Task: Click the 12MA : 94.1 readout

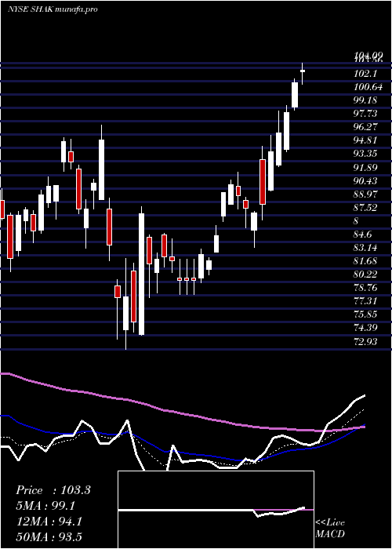Action: [49, 522]
